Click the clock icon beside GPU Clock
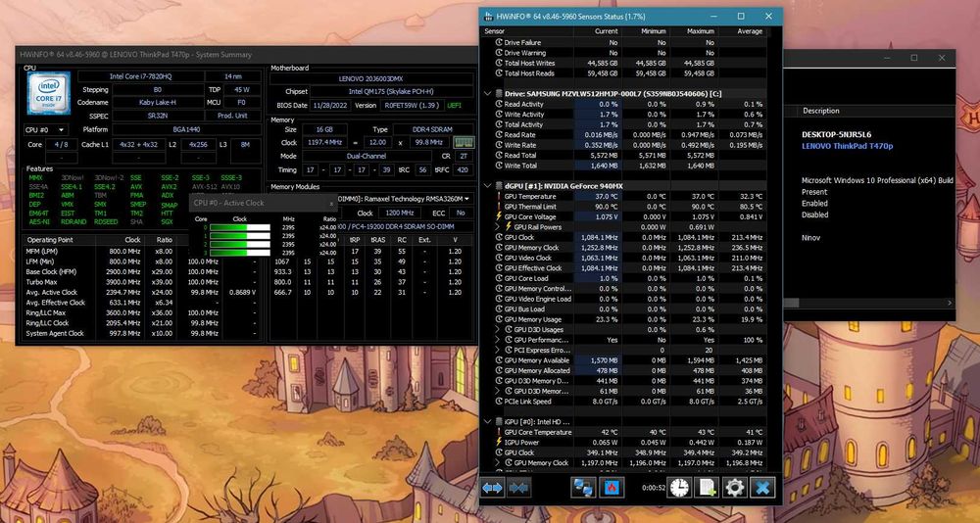This screenshot has width=980, height=523. pyautogui.click(x=499, y=237)
